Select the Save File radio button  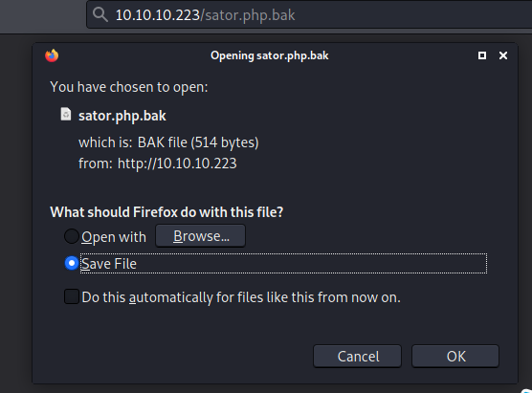point(72,264)
